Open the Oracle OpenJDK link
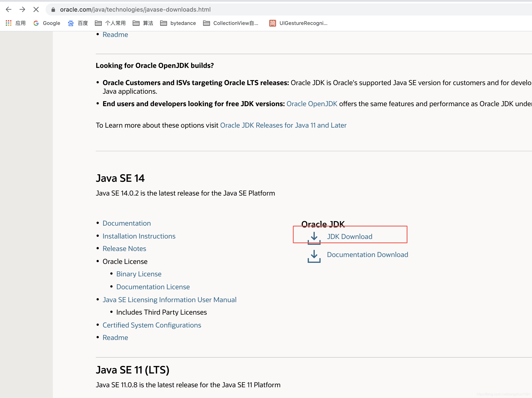 (312, 104)
